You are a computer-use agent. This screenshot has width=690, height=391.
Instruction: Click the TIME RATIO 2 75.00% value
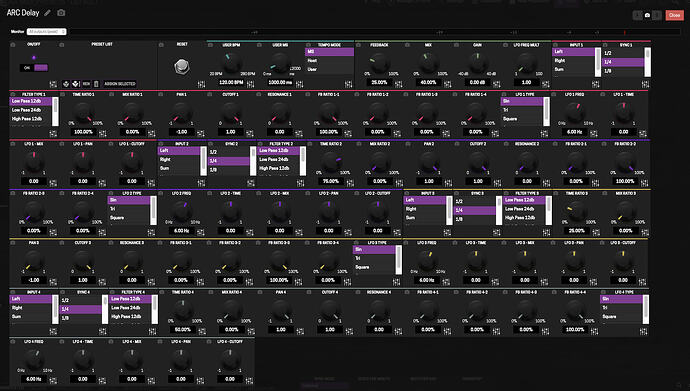click(x=330, y=181)
